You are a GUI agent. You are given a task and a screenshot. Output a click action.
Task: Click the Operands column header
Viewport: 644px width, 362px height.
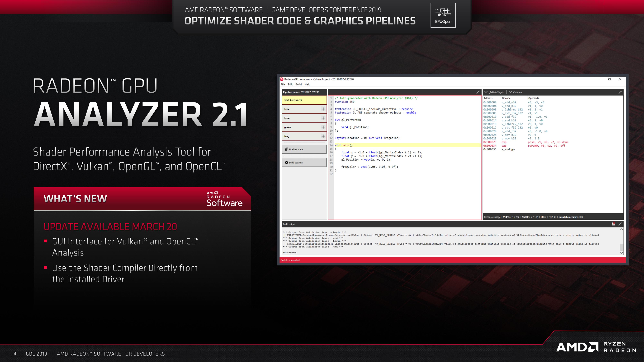tap(534, 98)
